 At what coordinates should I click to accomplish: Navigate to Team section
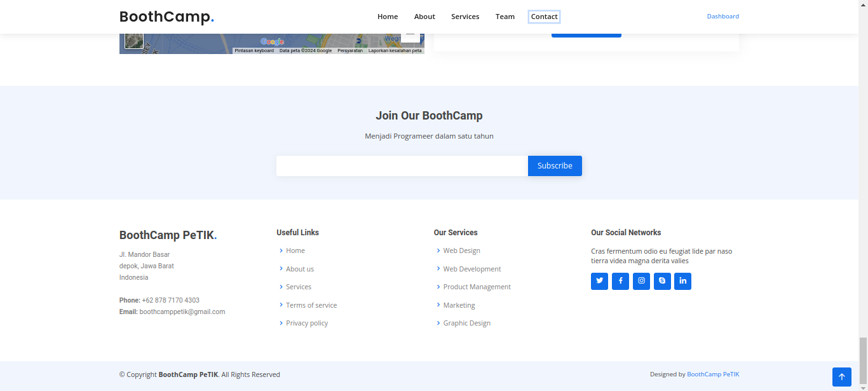pyautogui.click(x=505, y=17)
